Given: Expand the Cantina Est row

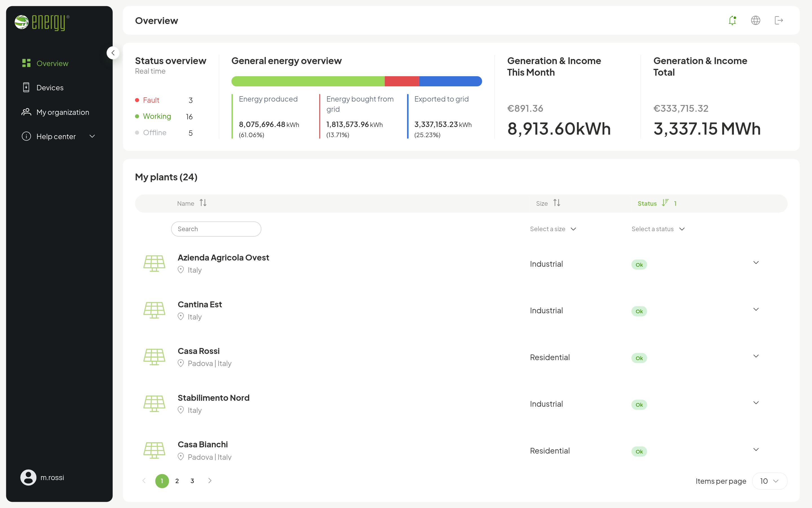Looking at the screenshot, I should click(x=756, y=309).
